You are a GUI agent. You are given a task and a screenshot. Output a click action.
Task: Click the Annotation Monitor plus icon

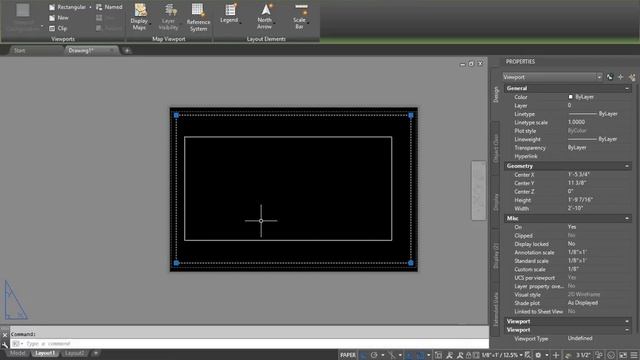(x=556, y=355)
